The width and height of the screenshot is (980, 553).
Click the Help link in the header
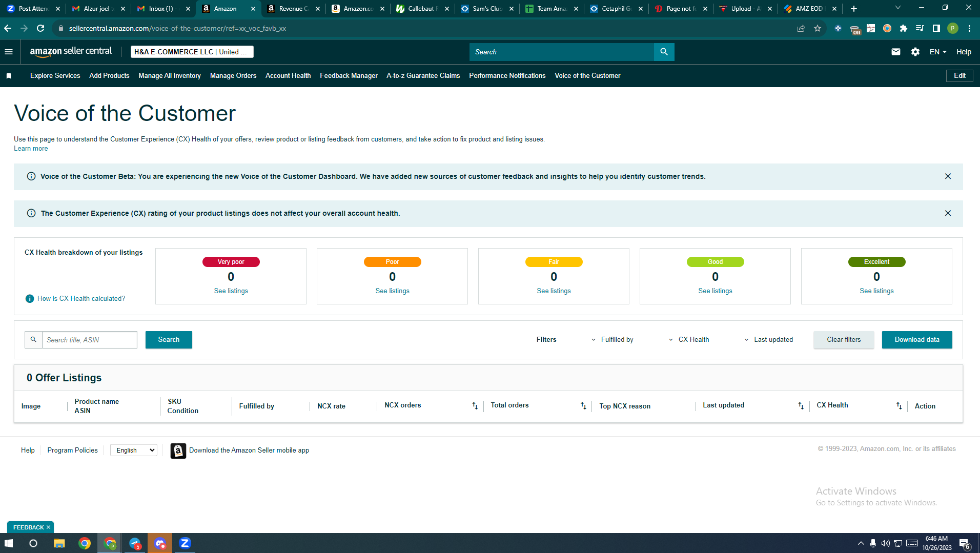point(964,52)
